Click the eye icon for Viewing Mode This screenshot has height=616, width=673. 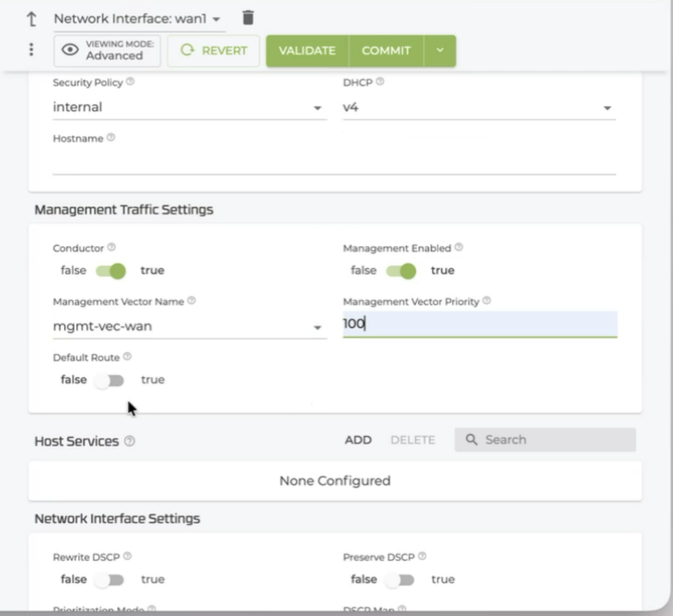(70, 50)
